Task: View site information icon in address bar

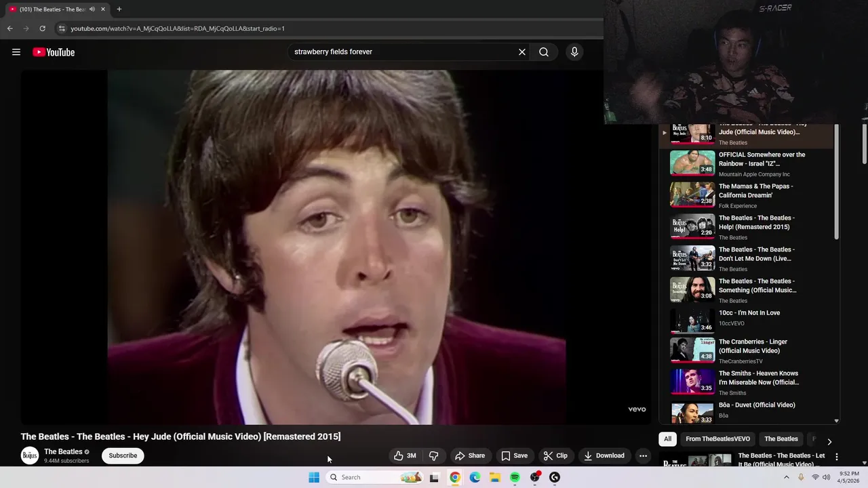Action: coord(62,28)
